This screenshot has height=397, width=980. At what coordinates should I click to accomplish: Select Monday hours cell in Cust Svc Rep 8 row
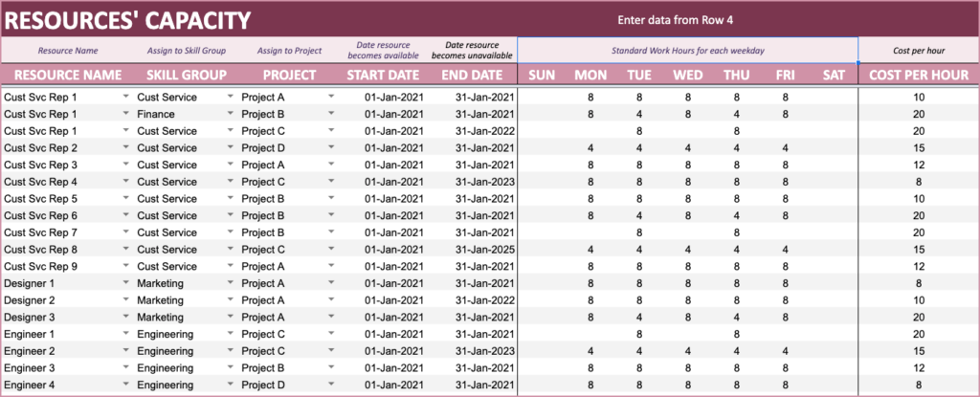click(x=590, y=249)
